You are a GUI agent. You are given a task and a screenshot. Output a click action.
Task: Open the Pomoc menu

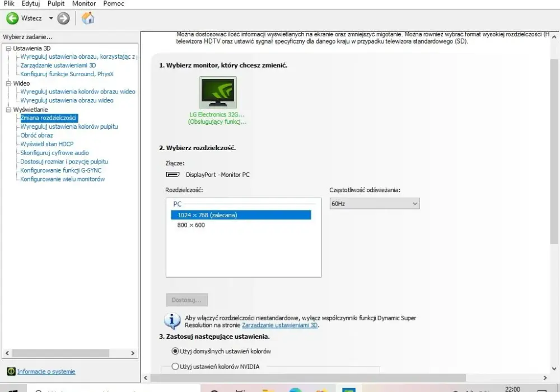point(114,3)
